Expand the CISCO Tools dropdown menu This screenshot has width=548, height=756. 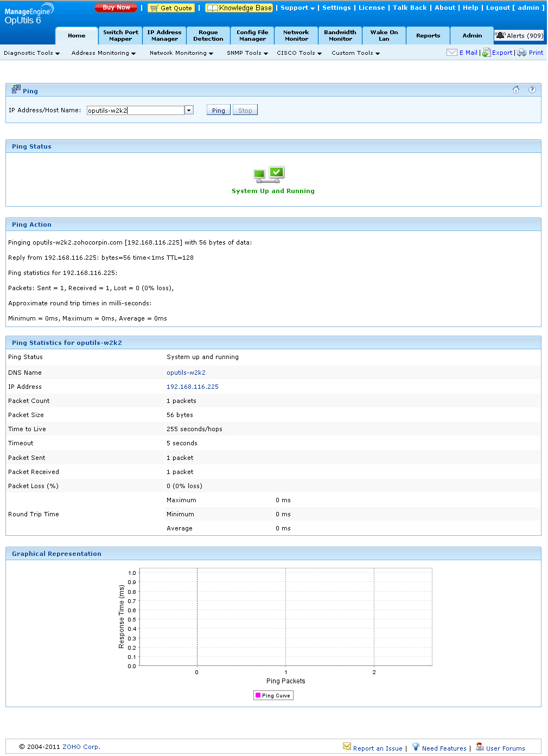point(299,53)
